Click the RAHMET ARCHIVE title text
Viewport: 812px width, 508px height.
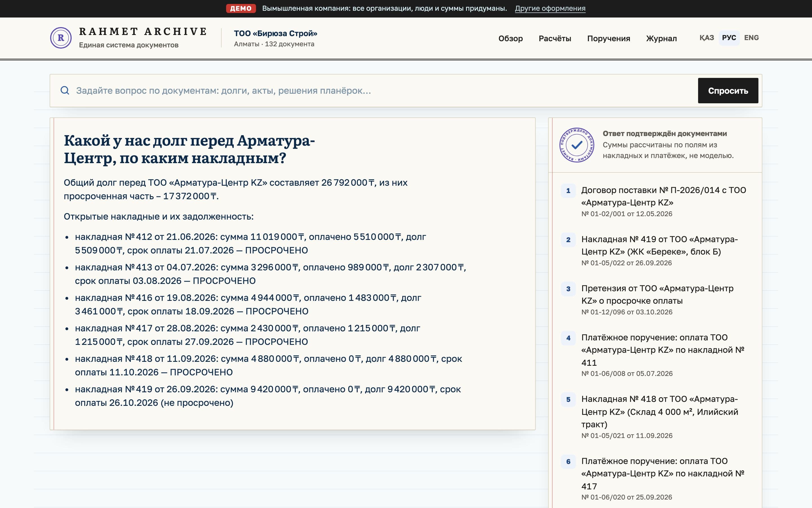point(143,31)
